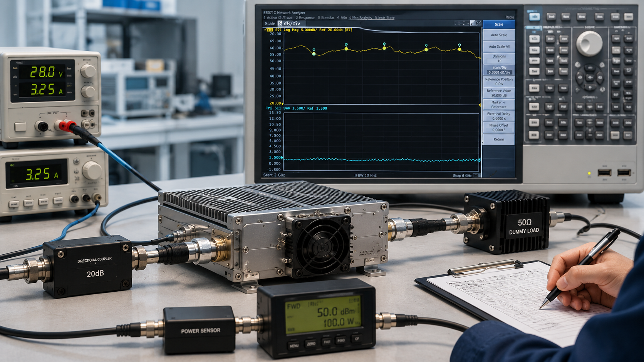Viewport: 644px width, 362px height.
Task: Open the keypad icon beside the entry bar X
Action: [x=472, y=23]
